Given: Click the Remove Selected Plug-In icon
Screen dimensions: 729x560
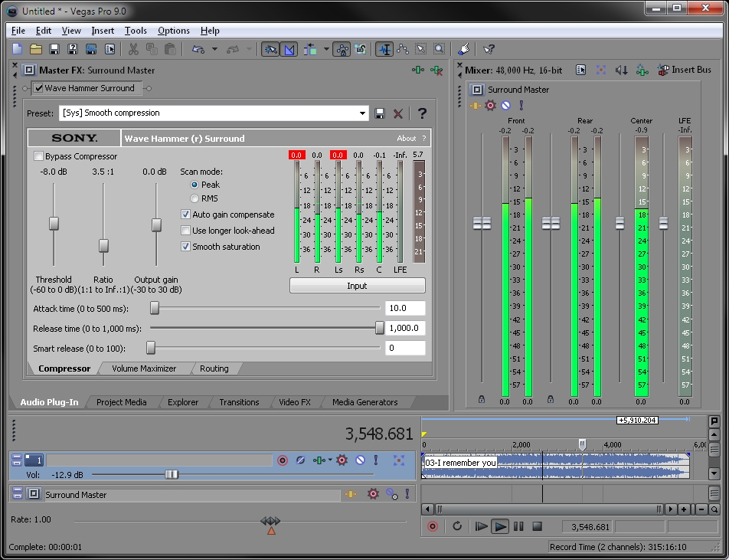Looking at the screenshot, I should pyautogui.click(x=436, y=70).
